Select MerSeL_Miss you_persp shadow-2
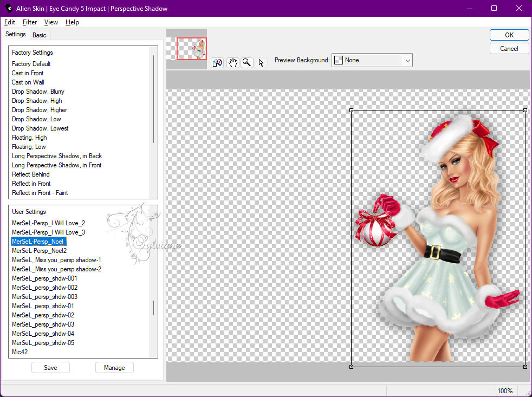The image size is (532, 397). click(57, 269)
